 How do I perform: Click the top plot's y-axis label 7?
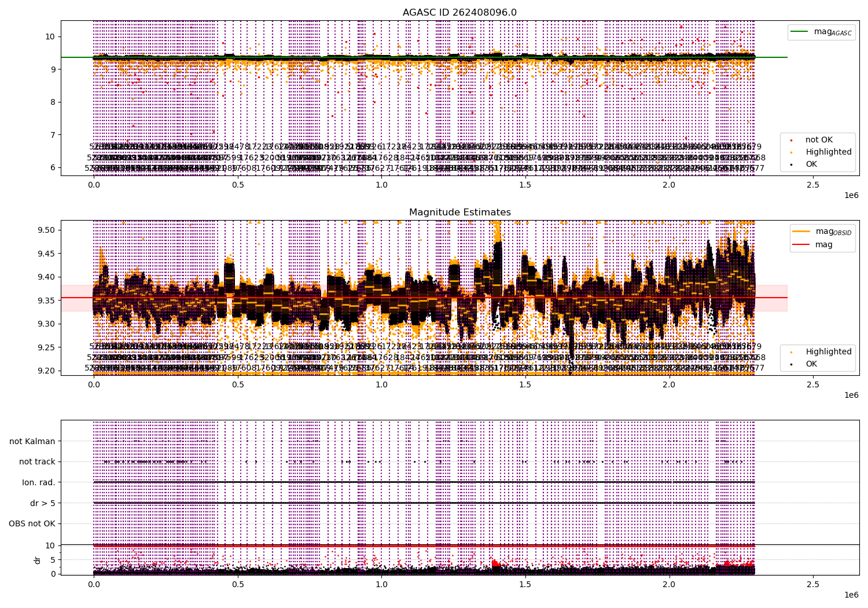point(52,135)
